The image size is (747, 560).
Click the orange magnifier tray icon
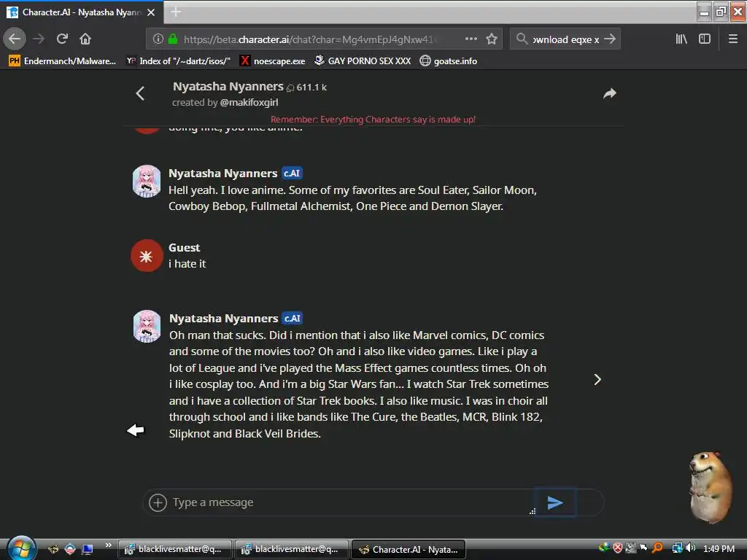(x=657, y=548)
